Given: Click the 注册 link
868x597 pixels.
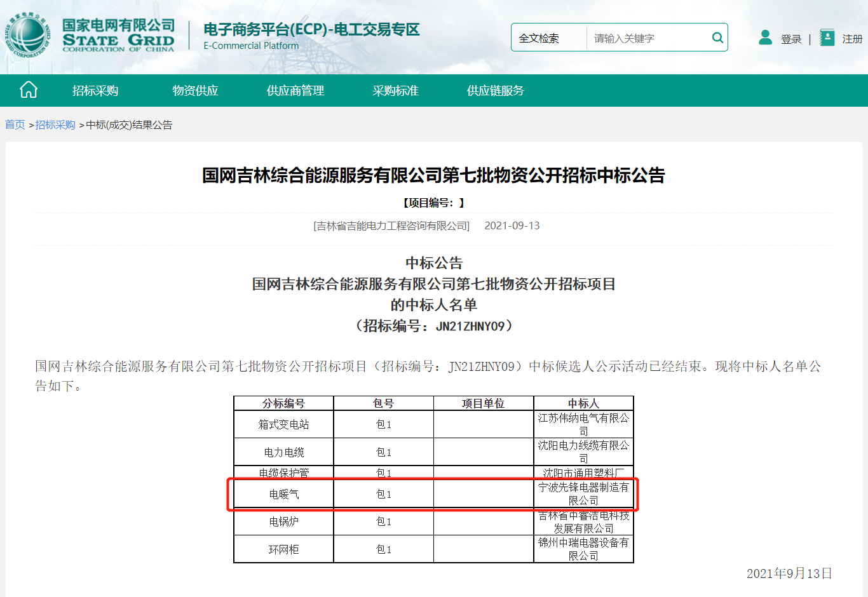Looking at the screenshot, I should [x=852, y=39].
